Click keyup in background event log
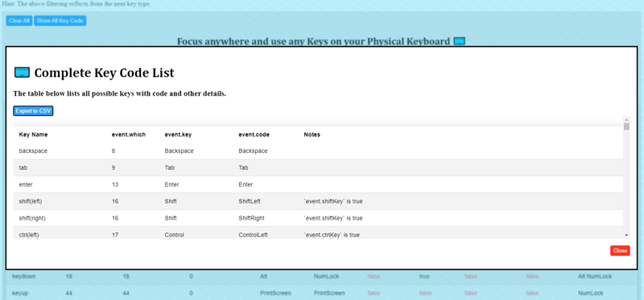The image size is (644, 300). (21, 294)
